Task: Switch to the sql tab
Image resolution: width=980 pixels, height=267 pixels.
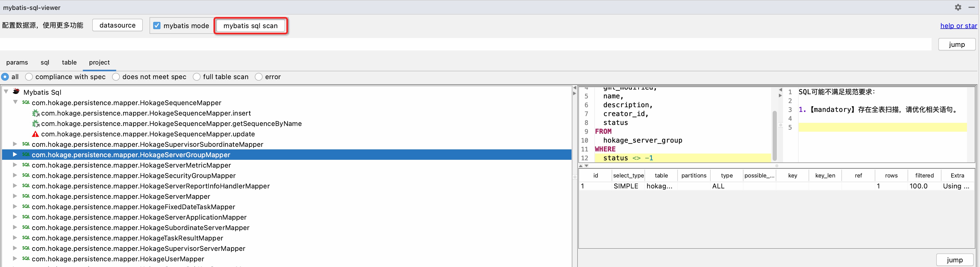Action: pos(45,62)
